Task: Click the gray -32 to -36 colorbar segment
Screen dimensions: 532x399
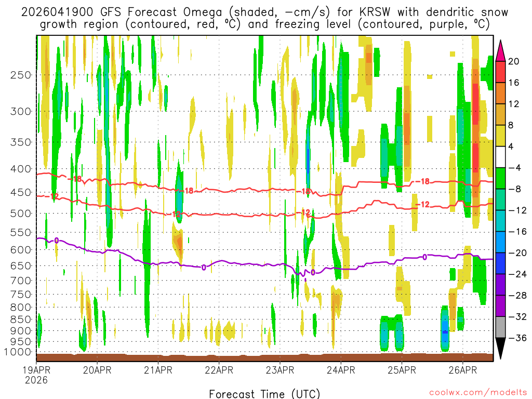Action: point(500,327)
